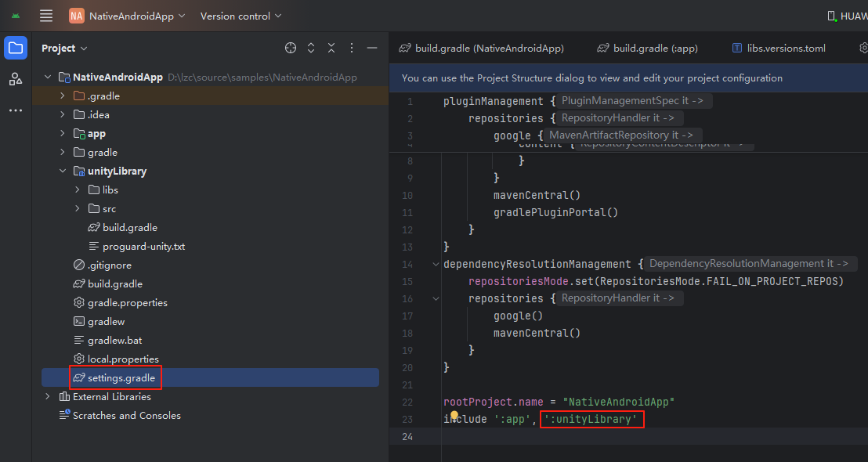Click the unityLibrary folder label
The width and height of the screenshot is (868, 462).
117,171
